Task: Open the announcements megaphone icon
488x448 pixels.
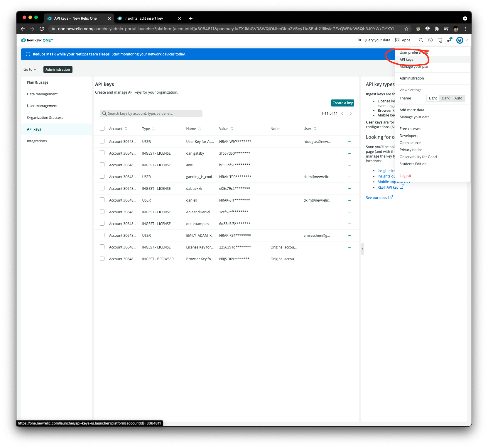Action: pos(449,40)
